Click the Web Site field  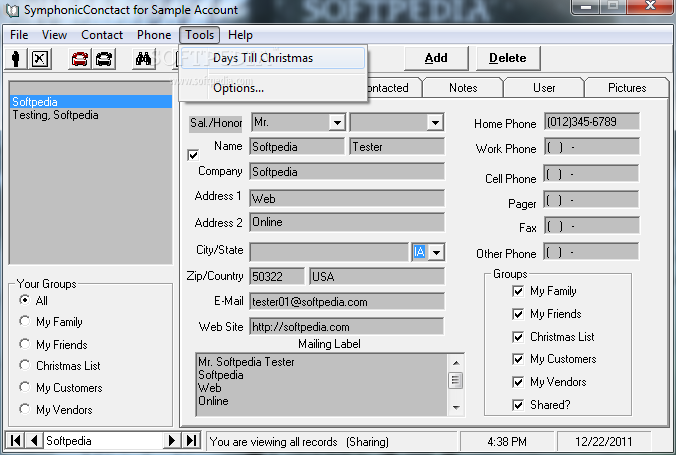[347, 326]
